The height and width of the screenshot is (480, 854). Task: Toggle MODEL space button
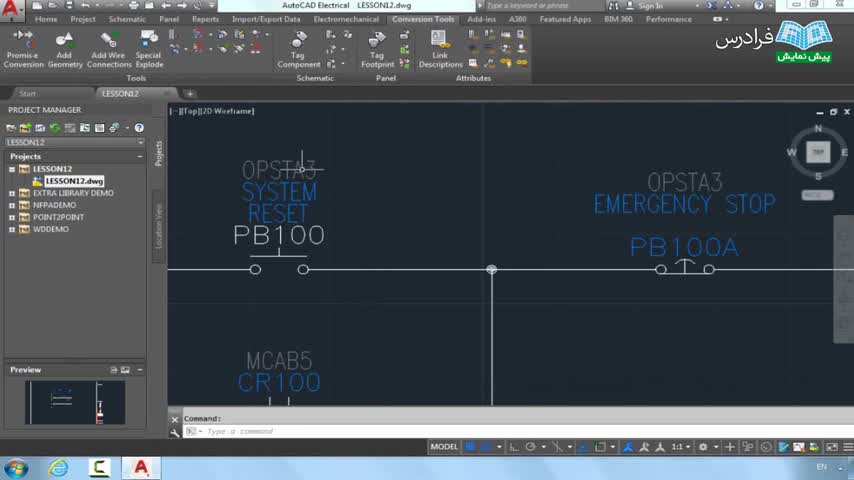[444, 447]
